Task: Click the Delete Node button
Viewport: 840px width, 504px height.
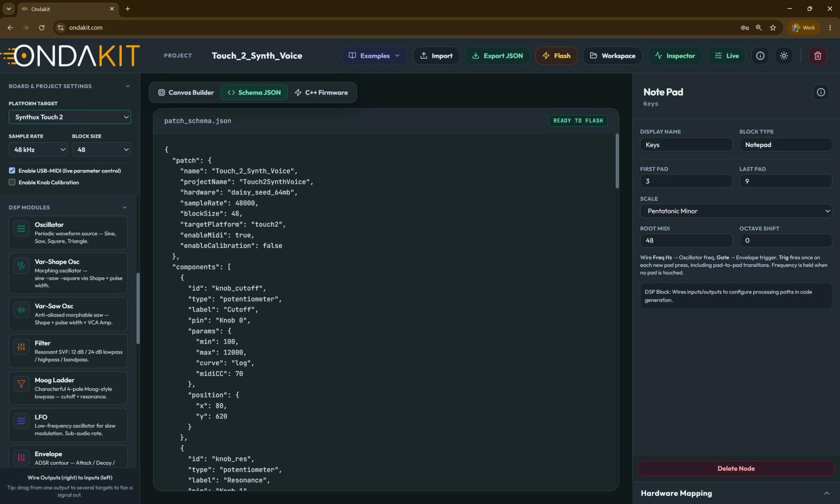Action: click(x=736, y=469)
